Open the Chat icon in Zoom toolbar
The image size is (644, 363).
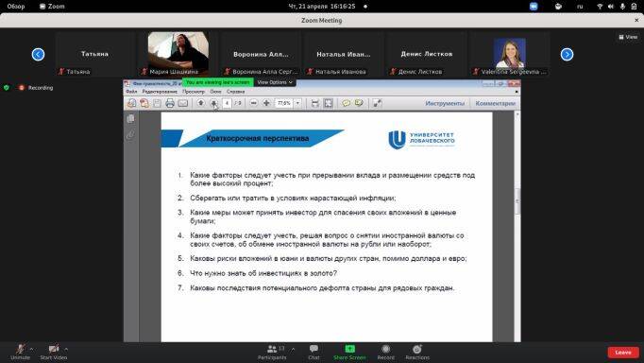click(x=314, y=352)
